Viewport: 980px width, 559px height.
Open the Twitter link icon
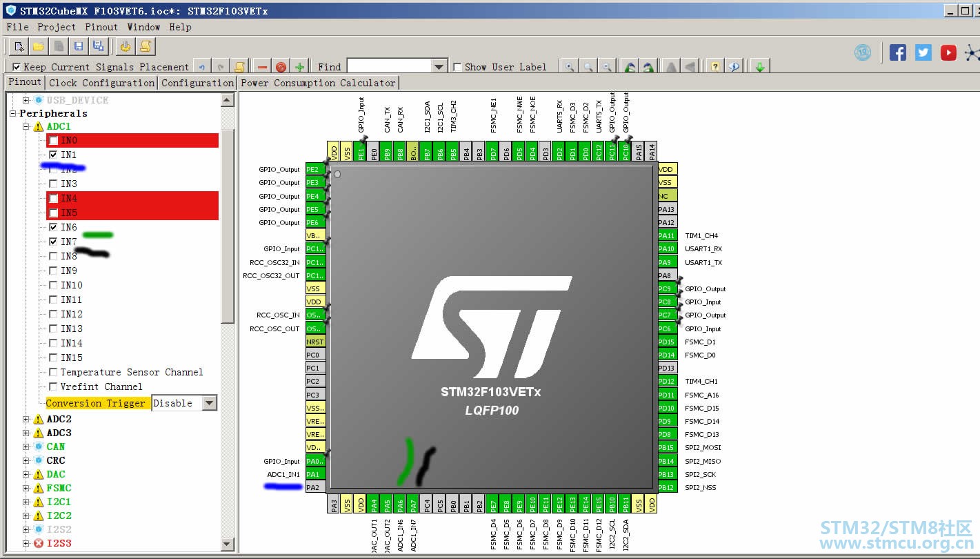tap(923, 52)
